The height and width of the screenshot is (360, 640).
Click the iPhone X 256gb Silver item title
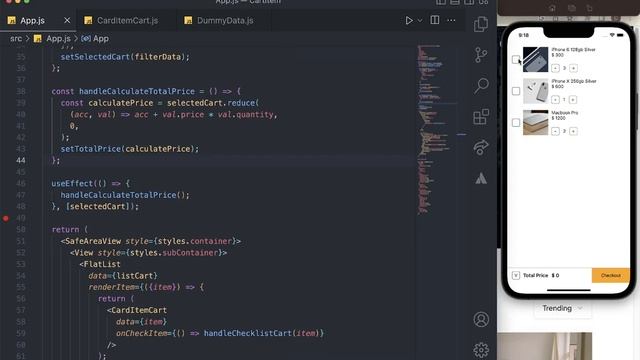tap(574, 81)
